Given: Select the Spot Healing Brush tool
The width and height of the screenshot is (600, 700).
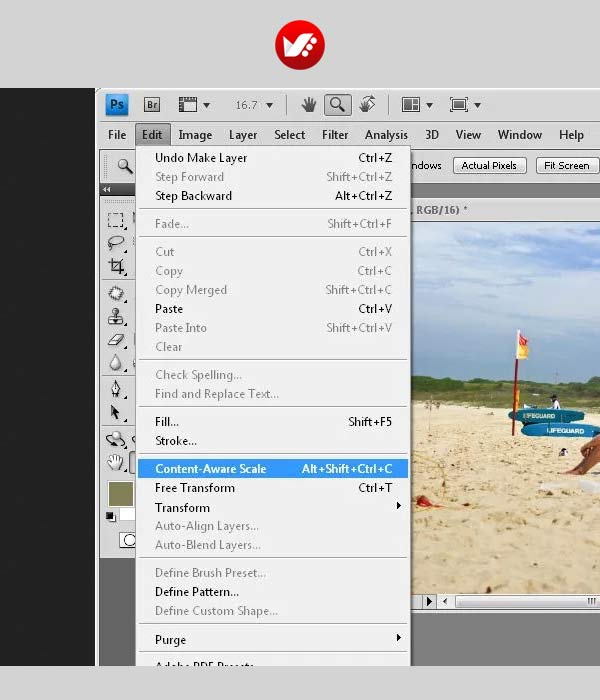Looking at the screenshot, I should (x=116, y=293).
